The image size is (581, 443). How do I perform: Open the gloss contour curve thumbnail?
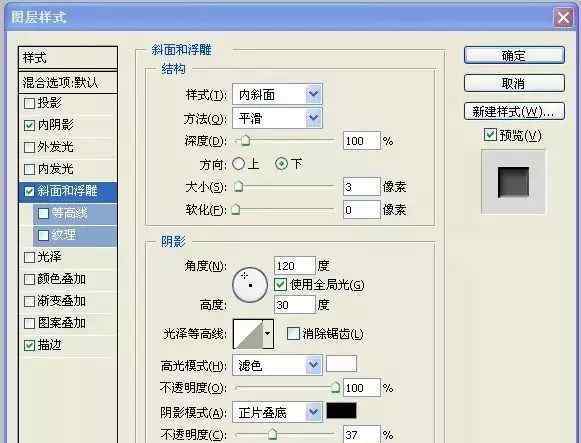pyautogui.click(x=248, y=334)
